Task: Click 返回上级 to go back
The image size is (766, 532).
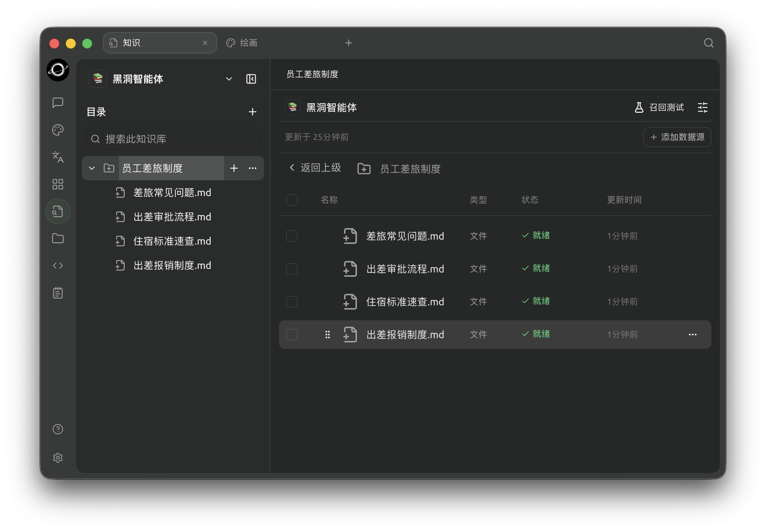Action: 314,168
